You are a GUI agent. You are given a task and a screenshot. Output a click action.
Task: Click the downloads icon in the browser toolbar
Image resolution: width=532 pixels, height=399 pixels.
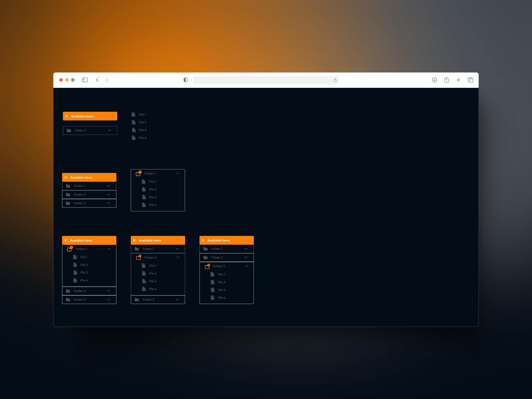[434, 80]
